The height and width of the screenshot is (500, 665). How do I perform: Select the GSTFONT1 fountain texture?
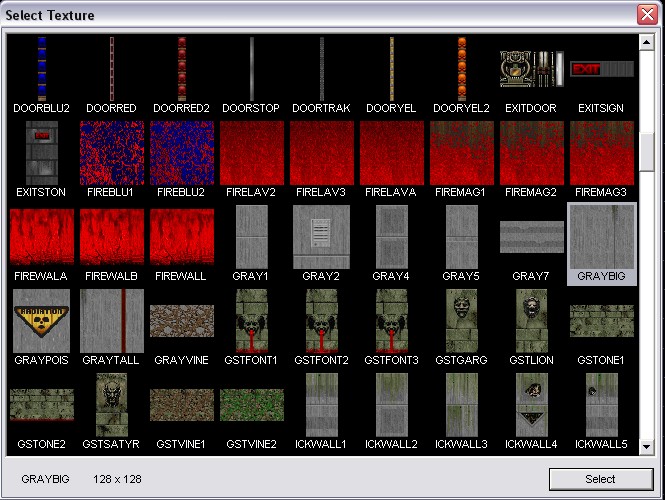pyautogui.click(x=252, y=321)
